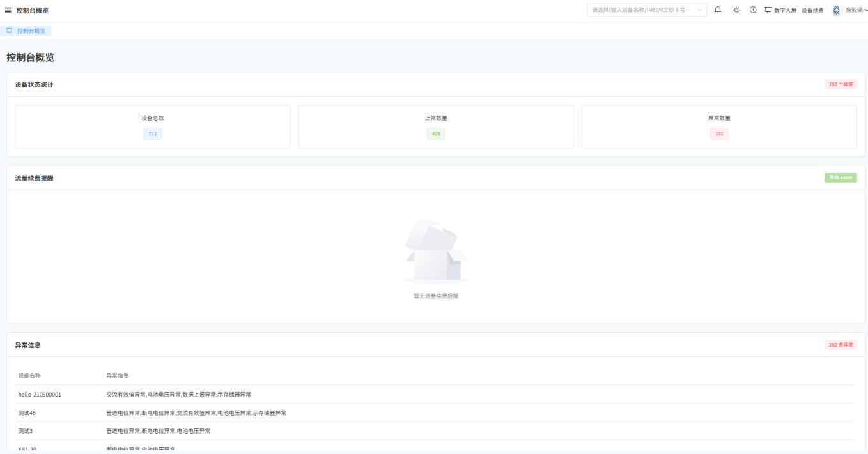Open the 设备续费 menu item
The image size is (868, 454).
pos(812,10)
